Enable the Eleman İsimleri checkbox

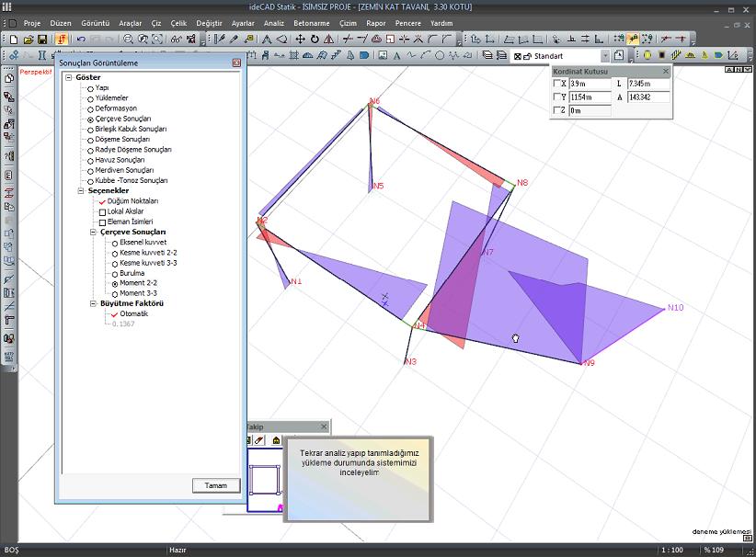[102, 222]
